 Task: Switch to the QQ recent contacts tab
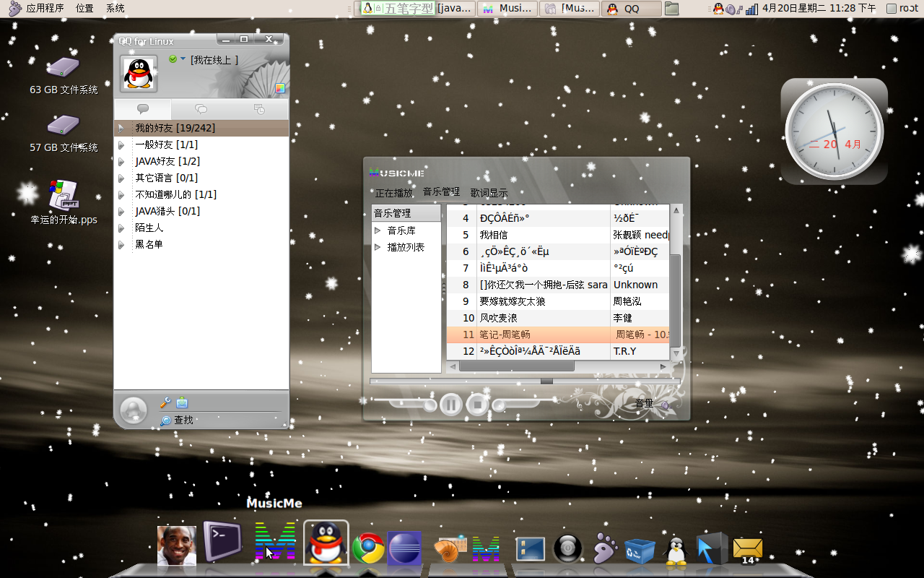[x=259, y=109]
